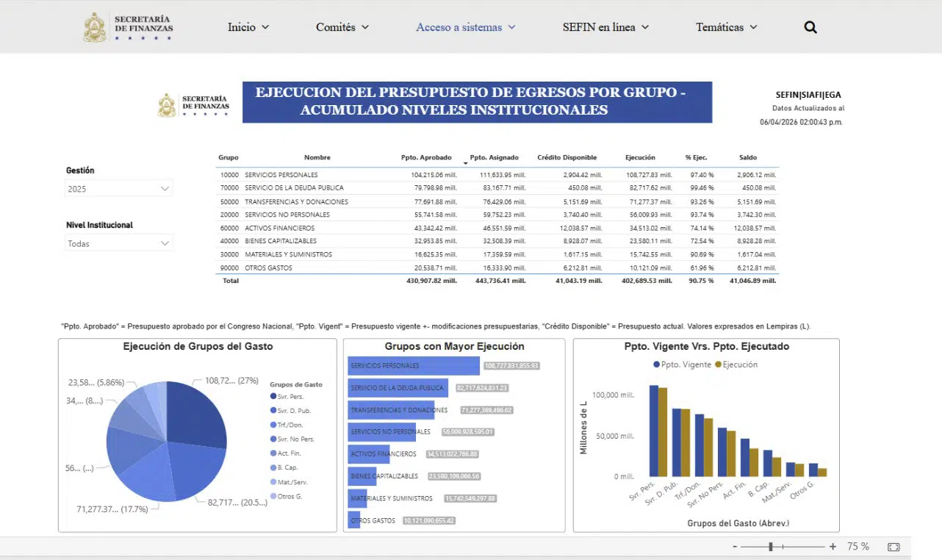Click the search magnifier icon
Screen dimensions: 942x560
[x=810, y=27]
